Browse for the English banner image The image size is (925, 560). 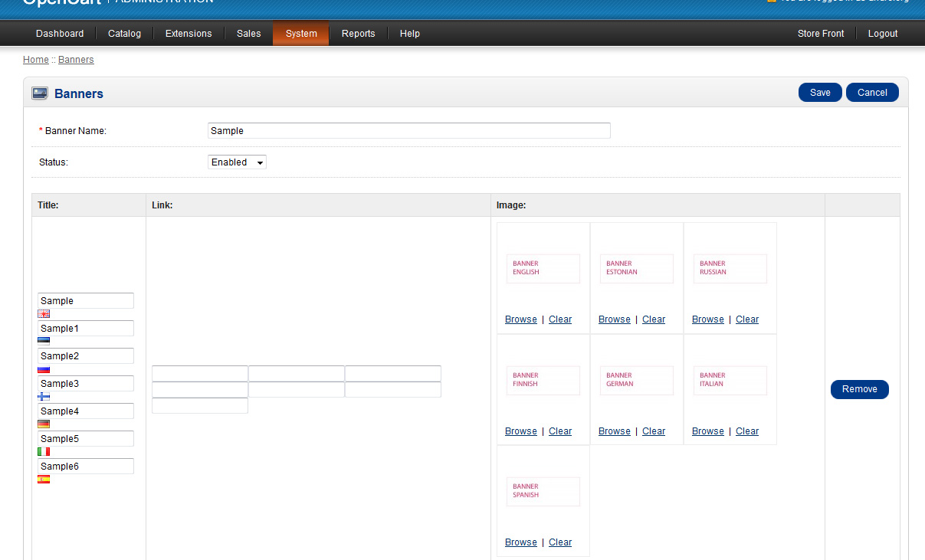521,319
